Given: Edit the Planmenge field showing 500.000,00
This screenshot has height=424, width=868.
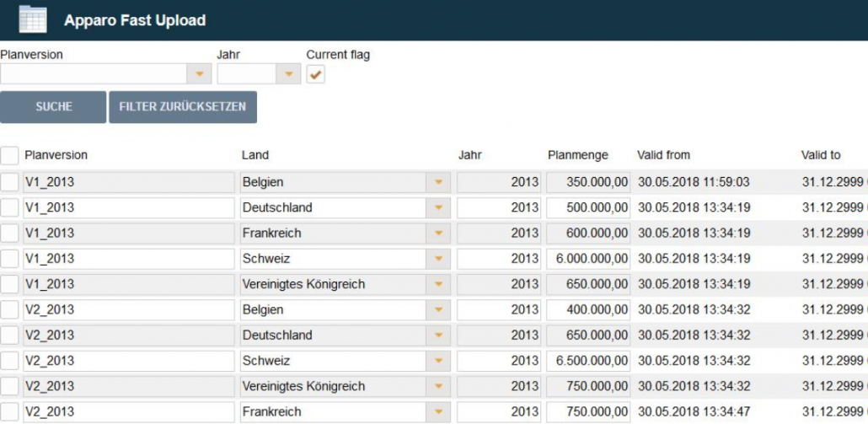Looking at the screenshot, I should [588, 208].
